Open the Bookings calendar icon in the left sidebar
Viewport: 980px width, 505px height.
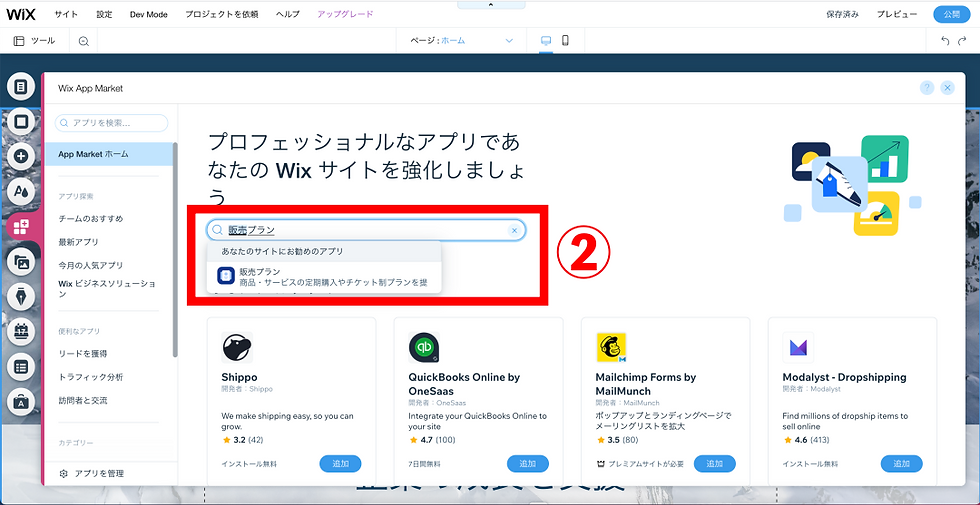21,332
